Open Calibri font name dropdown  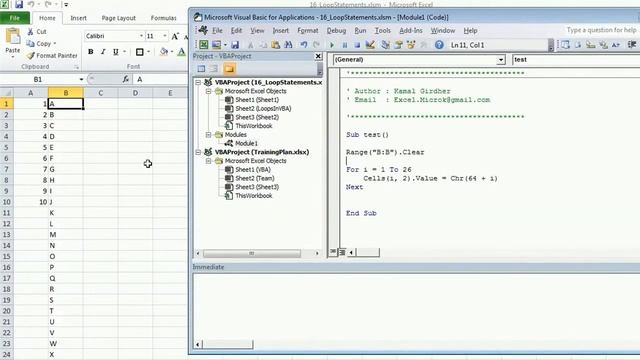(x=141, y=36)
